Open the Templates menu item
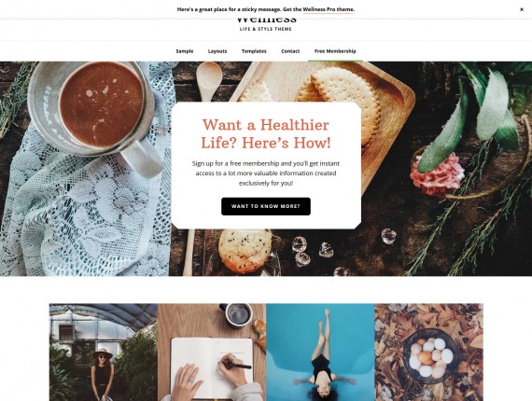This screenshot has width=532, height=401. (x=254, y=51)
